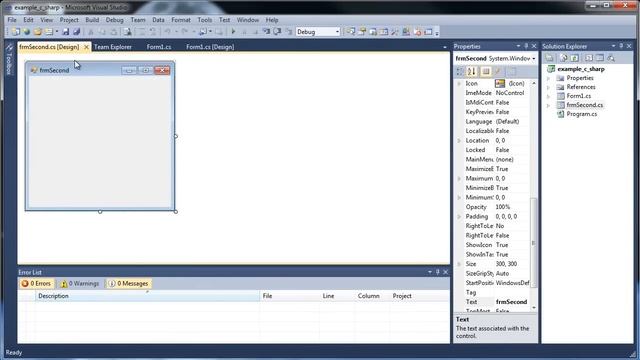Pin the Solution Explorer with pushpin icon
This screenshot has width=640, height=360.
[x=621, y=46]
